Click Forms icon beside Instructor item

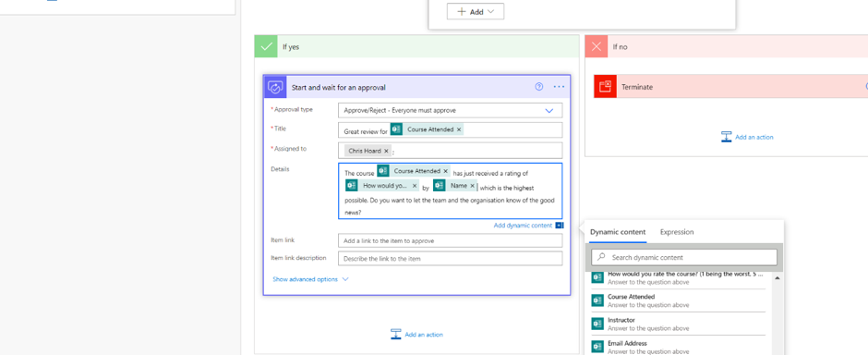(x=597, y=324)
